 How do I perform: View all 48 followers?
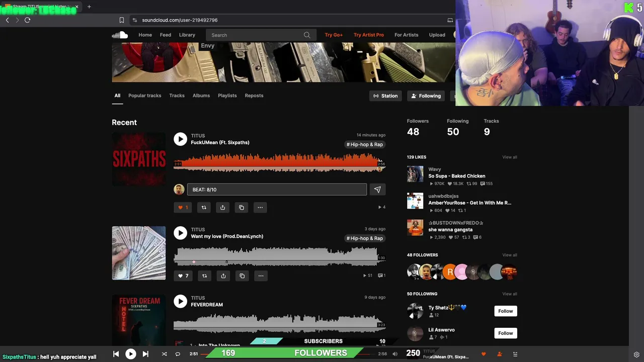click(x=509, y=255)
